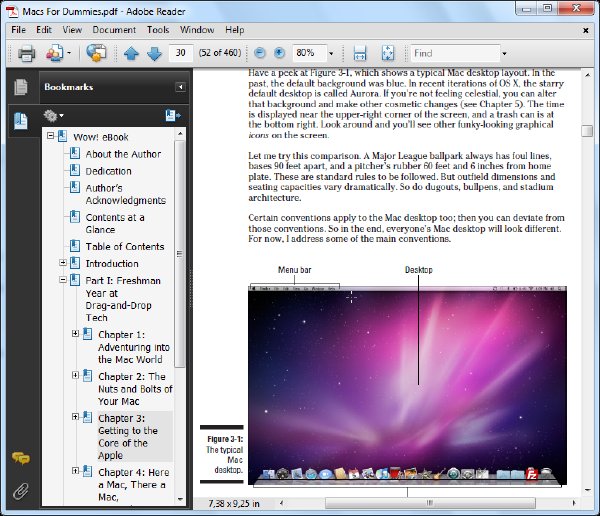Image resolution: width=600 pixels, height=516 pixels.
Task: Open the Dedication bookmark
Action: [x=109, y=171]
